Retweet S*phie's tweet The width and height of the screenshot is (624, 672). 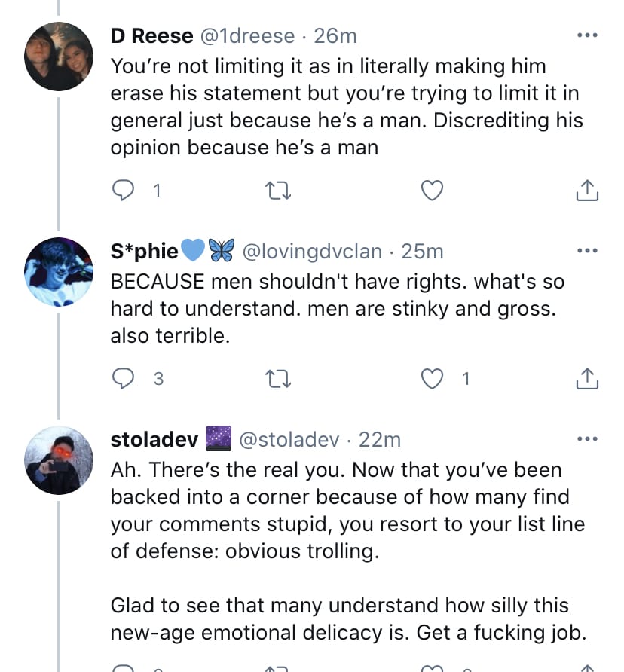(x=278, y=380)
